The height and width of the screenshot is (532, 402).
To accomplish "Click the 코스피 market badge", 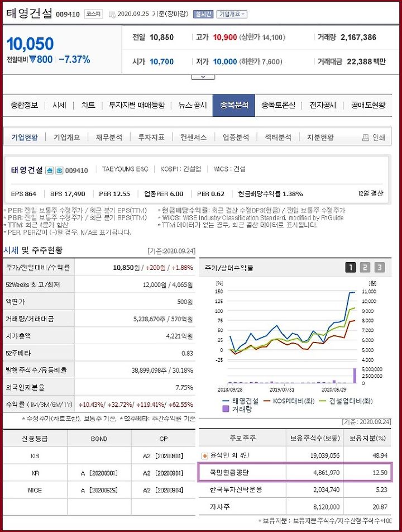I will tap(94, 14).
